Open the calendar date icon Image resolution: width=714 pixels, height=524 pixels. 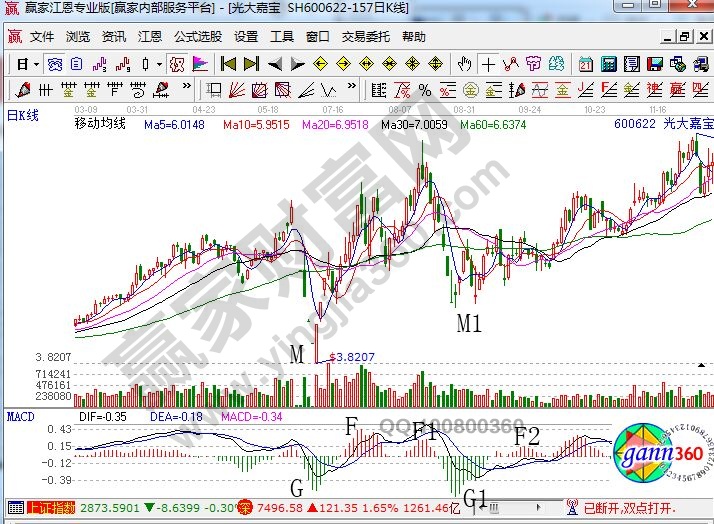coord(584,64)
